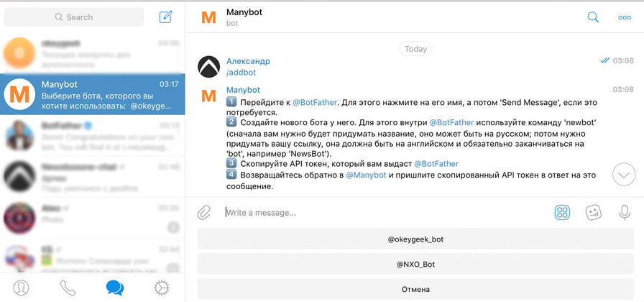Screen dimensions: 644x302
Task: Click the /addbot command link
Action: click(x=241, y=73)
